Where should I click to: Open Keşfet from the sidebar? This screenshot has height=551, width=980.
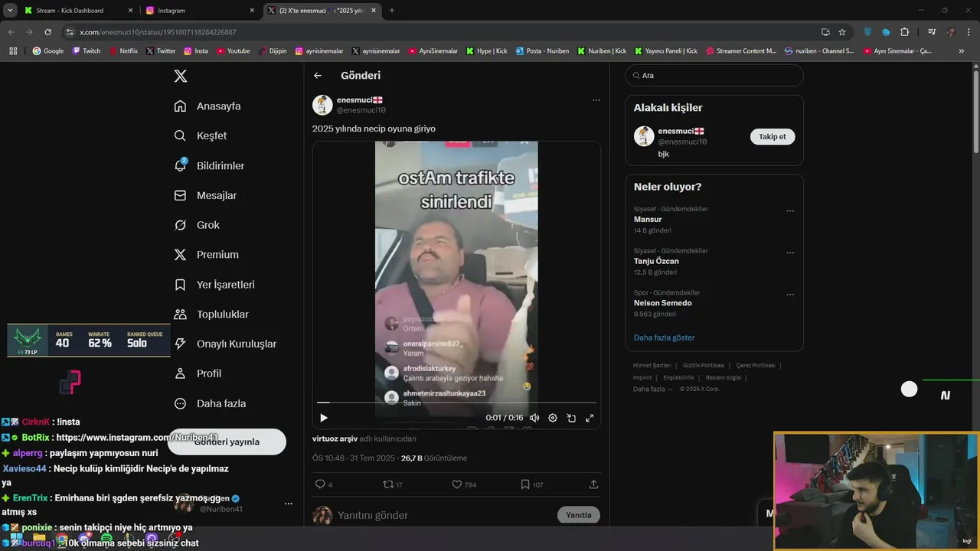201,135
